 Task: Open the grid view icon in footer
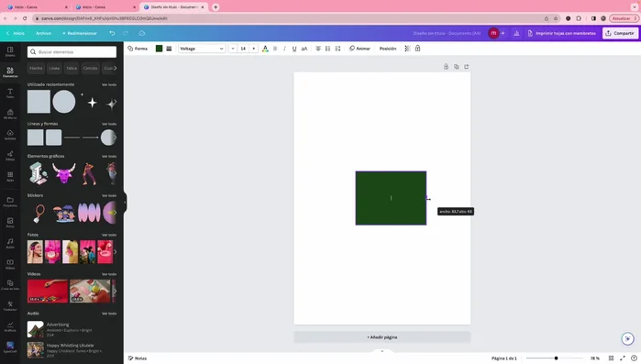(611, 358)
